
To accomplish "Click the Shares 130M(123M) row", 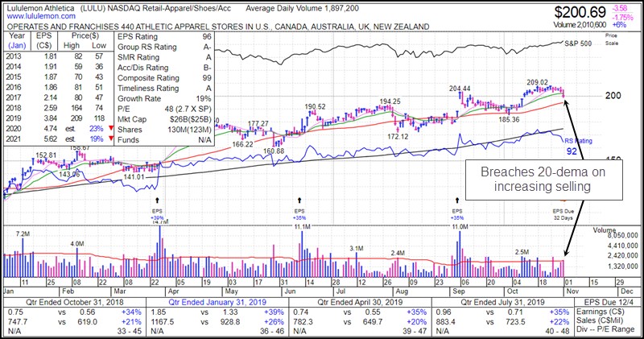I will tap(164, 130).
